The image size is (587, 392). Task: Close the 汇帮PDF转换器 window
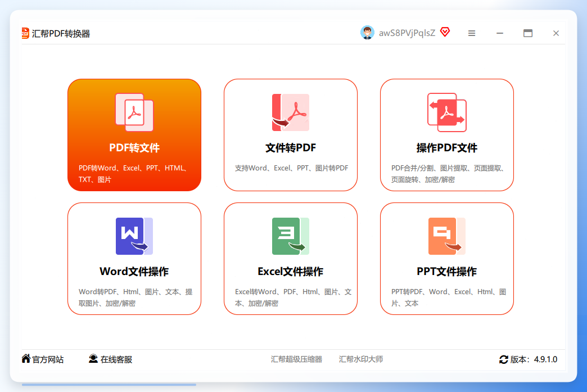click(x=556, y=33)
